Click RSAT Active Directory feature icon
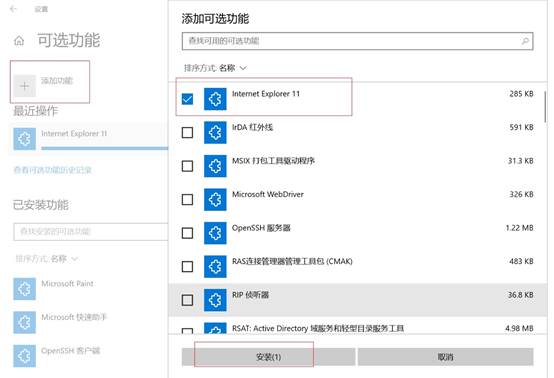Screen dimensions: 554x378 point(215,328)
